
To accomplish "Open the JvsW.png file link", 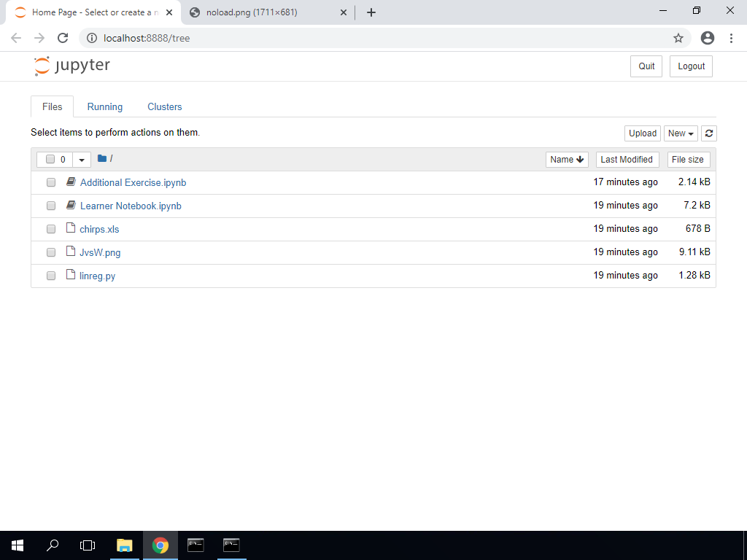I will click(100, 252).
